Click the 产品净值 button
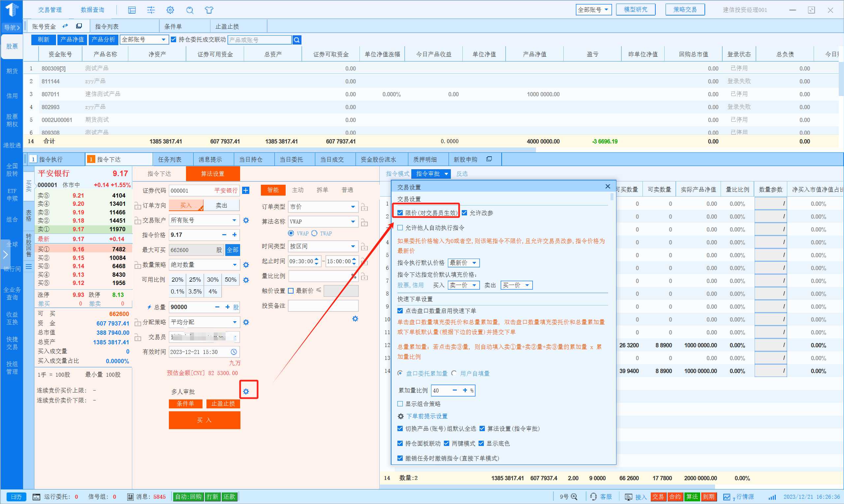 click(72, 40)
